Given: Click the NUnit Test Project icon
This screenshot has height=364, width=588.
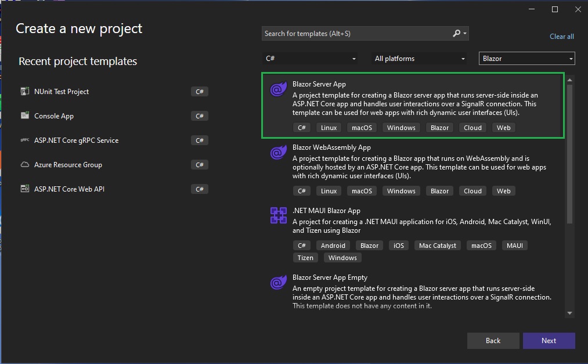Looking at the screenshot, I should [25, 92].
